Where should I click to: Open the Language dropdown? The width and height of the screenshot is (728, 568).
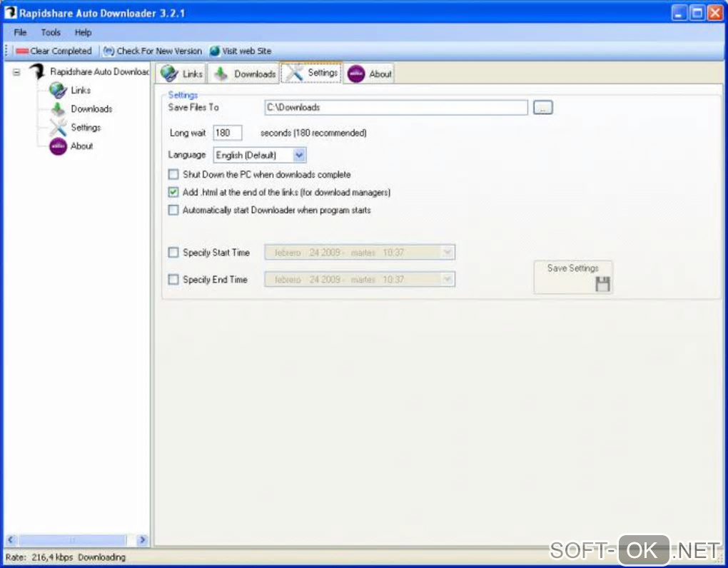tap(300, 155)
